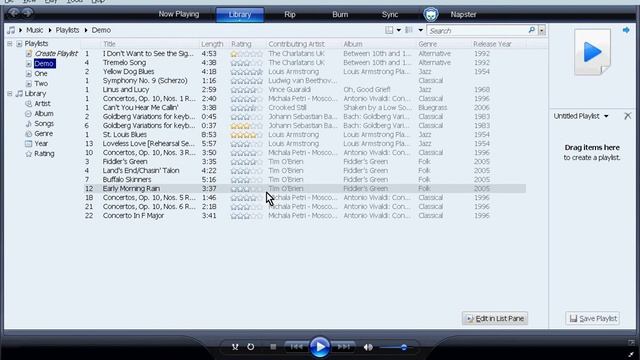Viewport: 640px width, 360px height.
Task: Click Music in the breadcrumb path
Action: coord(35,30)
